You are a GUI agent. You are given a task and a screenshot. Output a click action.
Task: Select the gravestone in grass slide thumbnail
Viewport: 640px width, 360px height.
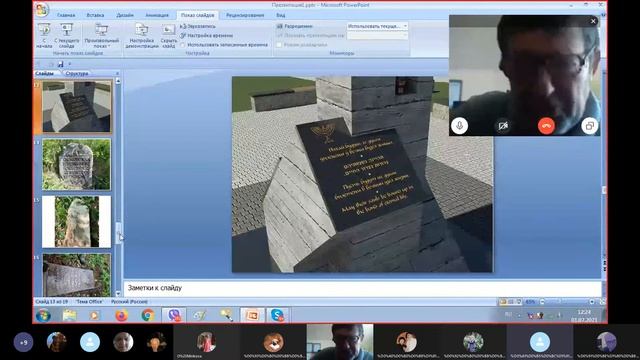coord(76,164)
